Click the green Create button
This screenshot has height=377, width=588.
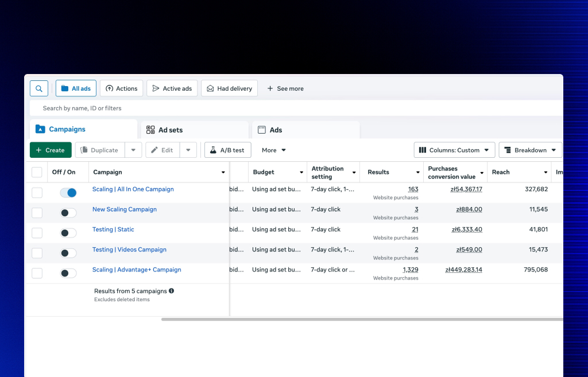coord(51,150)
